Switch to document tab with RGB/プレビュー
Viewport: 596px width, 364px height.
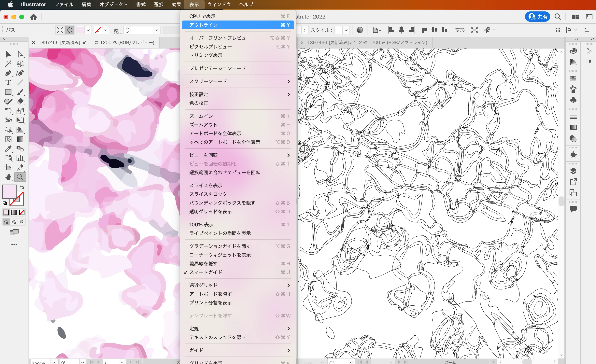tap(96, 43)
